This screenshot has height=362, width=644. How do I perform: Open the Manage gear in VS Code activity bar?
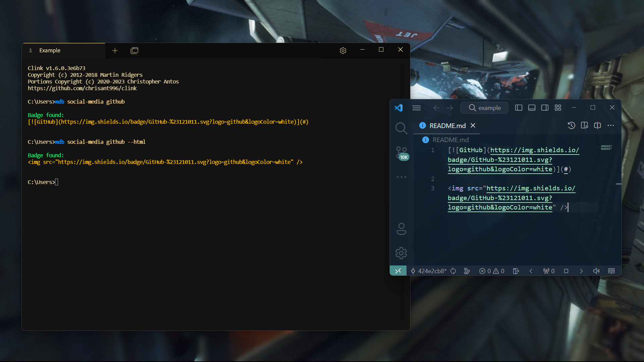point(401,253)
